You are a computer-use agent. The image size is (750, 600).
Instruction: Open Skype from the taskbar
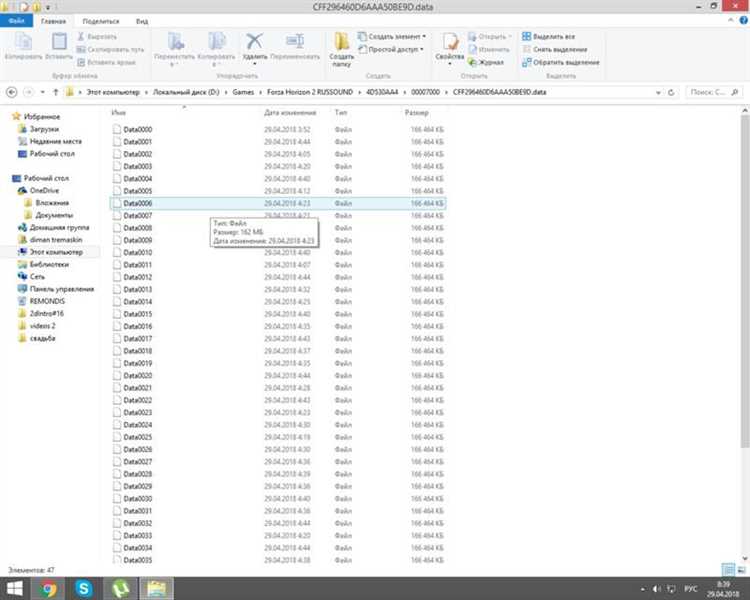click(x=84, y=589)
